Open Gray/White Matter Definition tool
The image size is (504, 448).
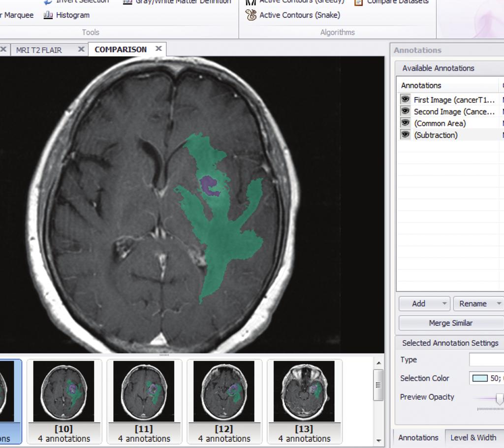177,1
